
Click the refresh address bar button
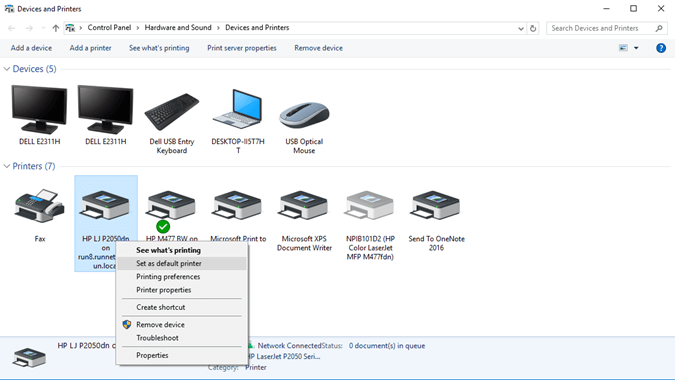tap(533, 28)
